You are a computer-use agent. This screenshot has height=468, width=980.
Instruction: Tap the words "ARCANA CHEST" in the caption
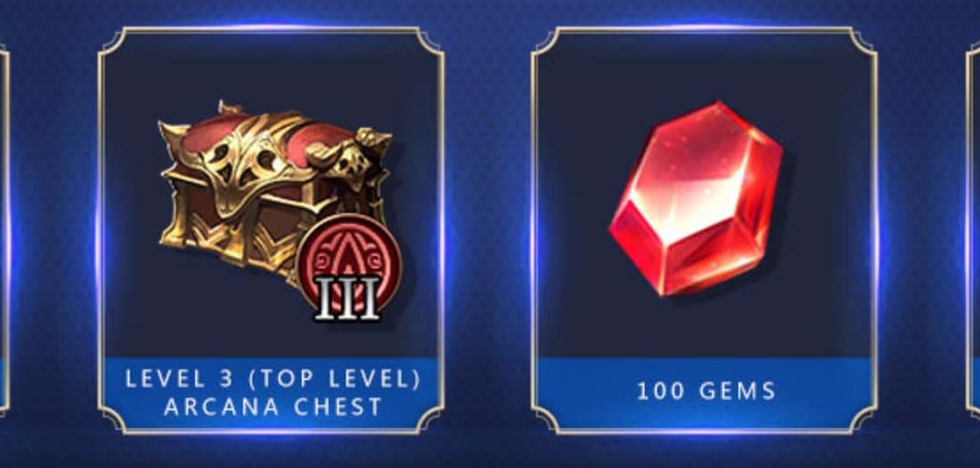pos(273,408)
